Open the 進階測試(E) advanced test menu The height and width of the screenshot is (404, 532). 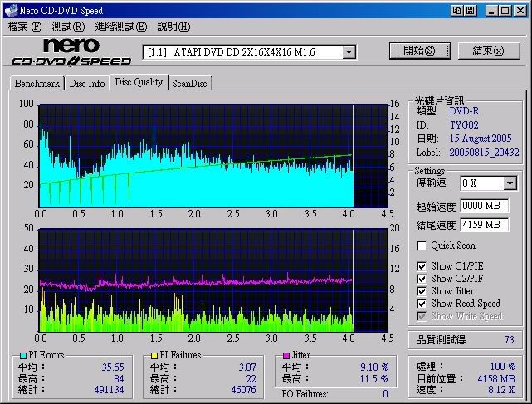click(x=121, y=27)
